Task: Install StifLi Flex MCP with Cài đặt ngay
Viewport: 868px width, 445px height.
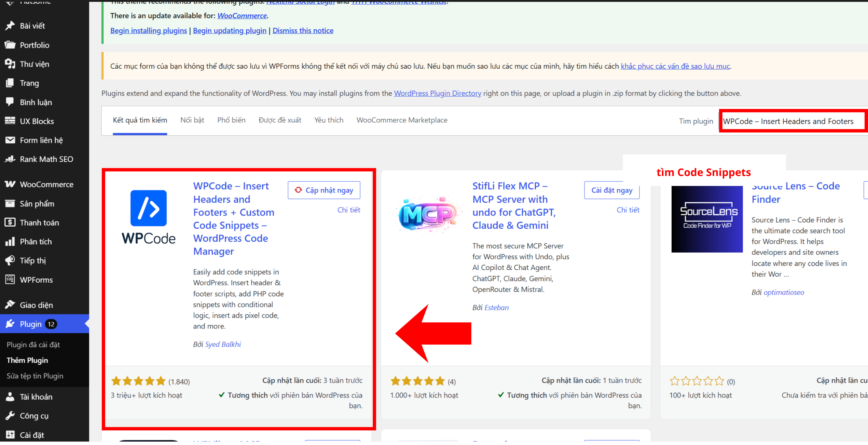Action: click(611, 190)
